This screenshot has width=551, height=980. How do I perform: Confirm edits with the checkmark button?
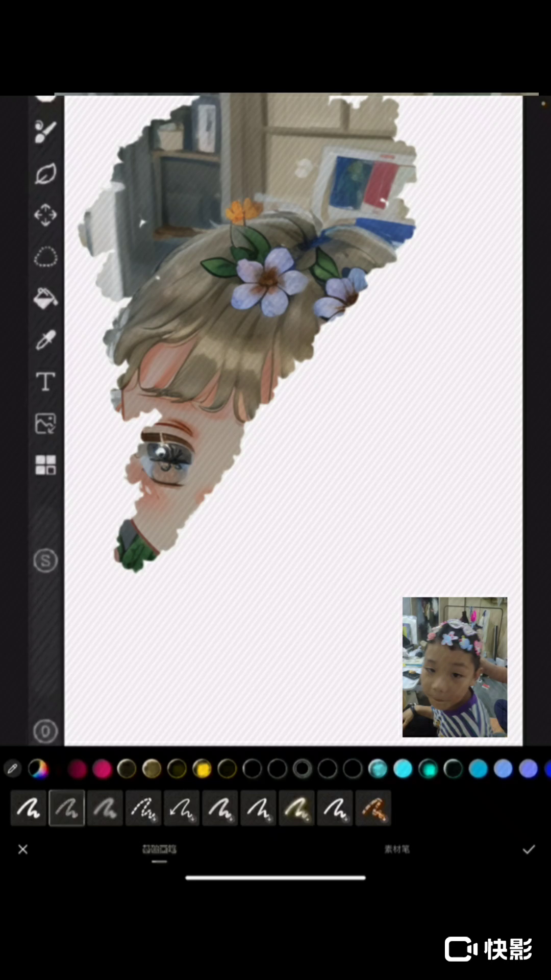(529, 849)
